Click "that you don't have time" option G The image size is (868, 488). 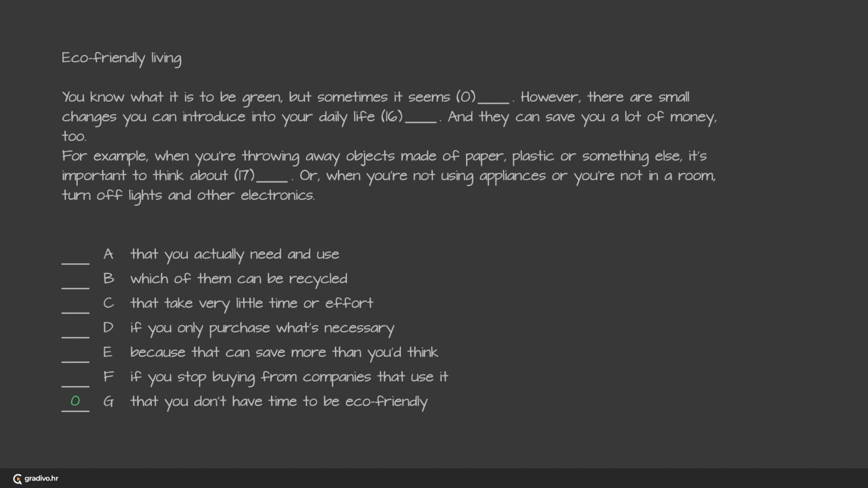coord(279,402)
